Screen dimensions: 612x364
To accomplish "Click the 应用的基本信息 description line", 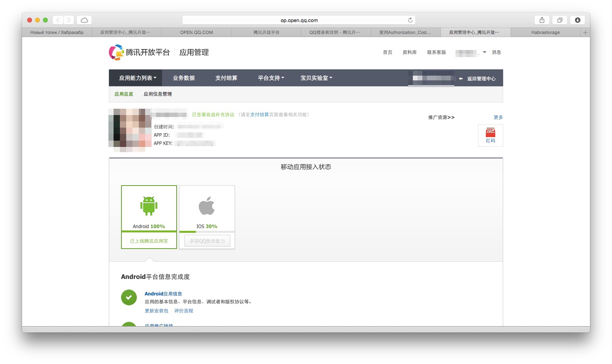I will pyautogui.click(x=198, y=302).
